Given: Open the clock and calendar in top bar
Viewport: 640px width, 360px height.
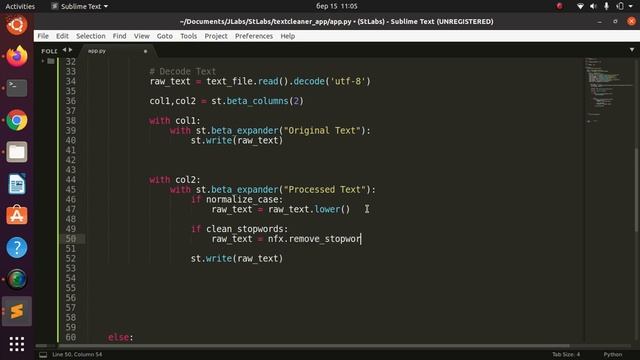Looking at the screenshot, I should [x=336, y=6].
